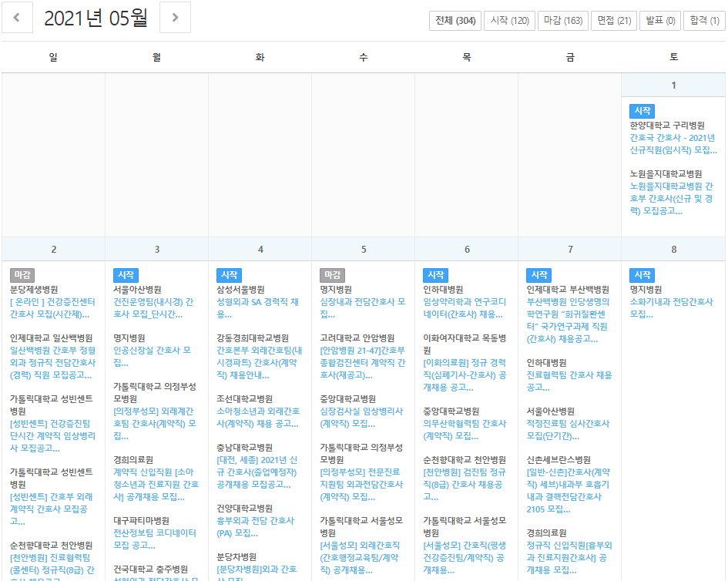Click the 마감 badge on May 5

pyautogui.click(x=333, y=275)
